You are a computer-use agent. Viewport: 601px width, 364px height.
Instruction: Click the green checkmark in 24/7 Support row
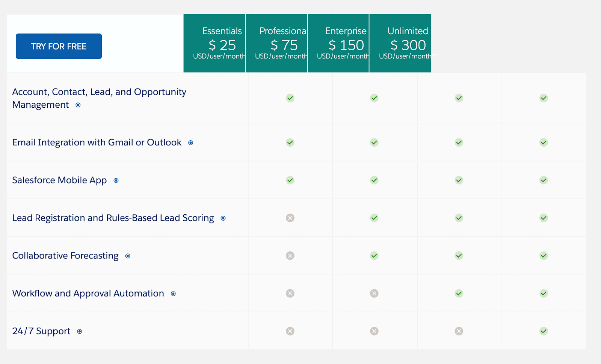tap(544, 331)
